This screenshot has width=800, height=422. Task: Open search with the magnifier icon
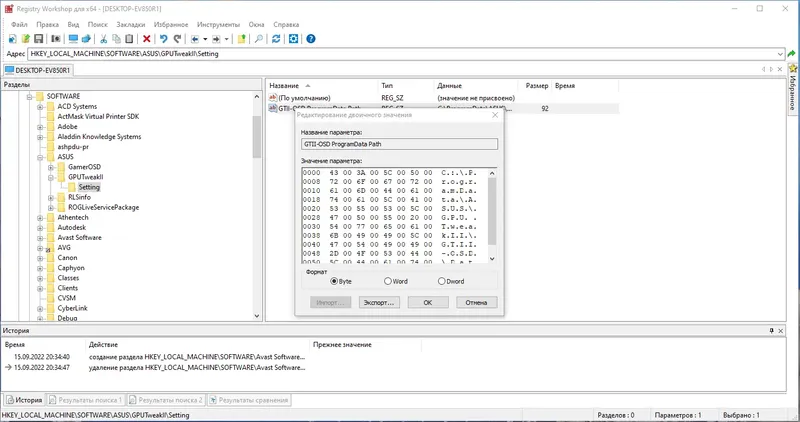click(259, 39)
